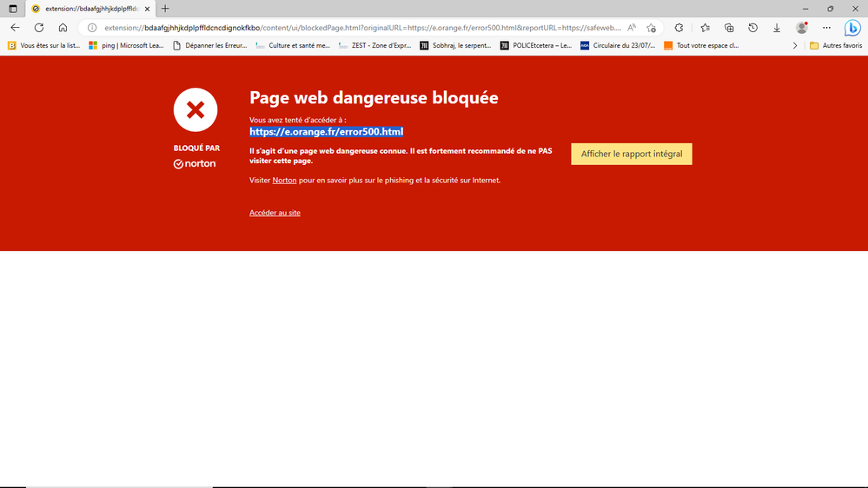This screenshot has width=868, height=488.
Task: Minimize the browser window
Action: (x=805, y=9)
